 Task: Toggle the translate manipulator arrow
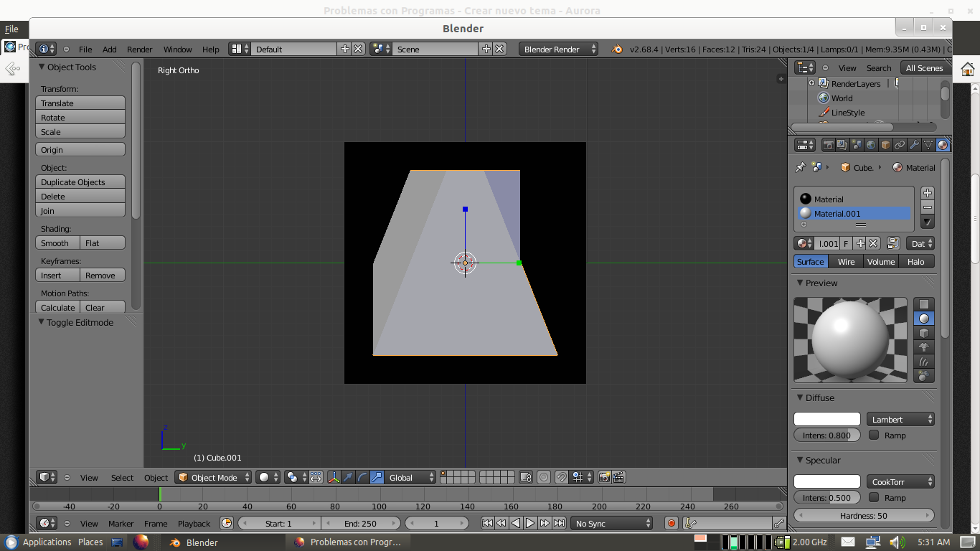(348, 477)
